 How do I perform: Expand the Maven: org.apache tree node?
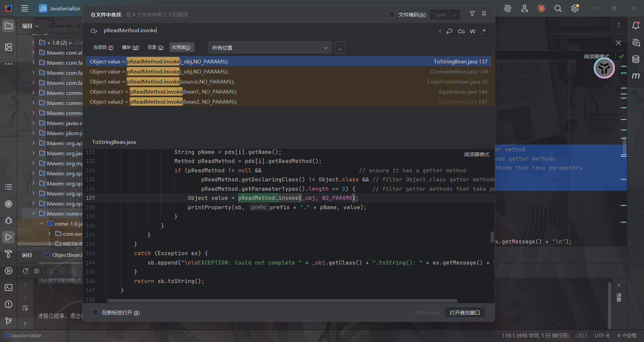[33, 143]
